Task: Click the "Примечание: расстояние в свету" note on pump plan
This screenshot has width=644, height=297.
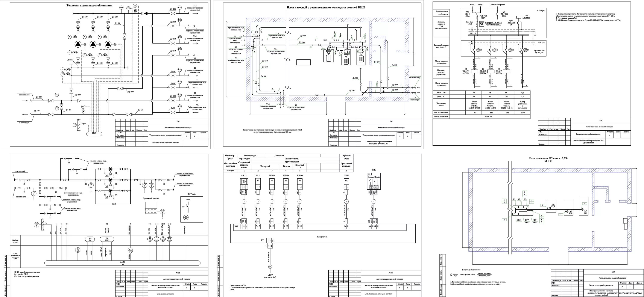Action: (272, 131)
